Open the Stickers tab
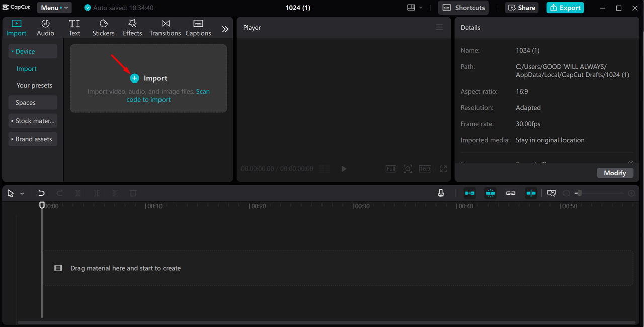 103,28
